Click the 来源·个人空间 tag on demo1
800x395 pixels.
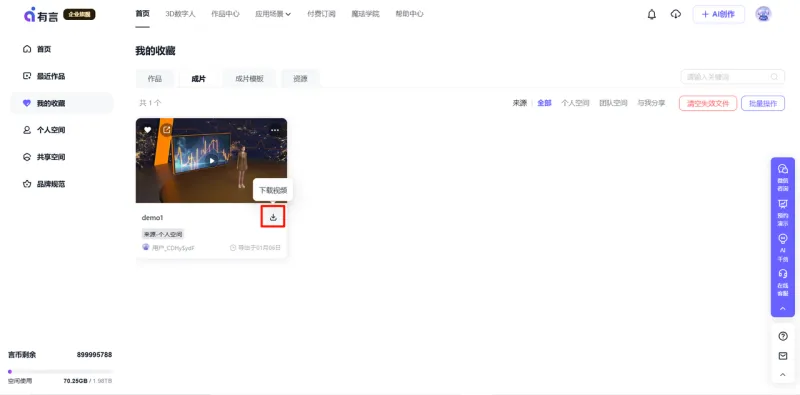pos(163,234)
